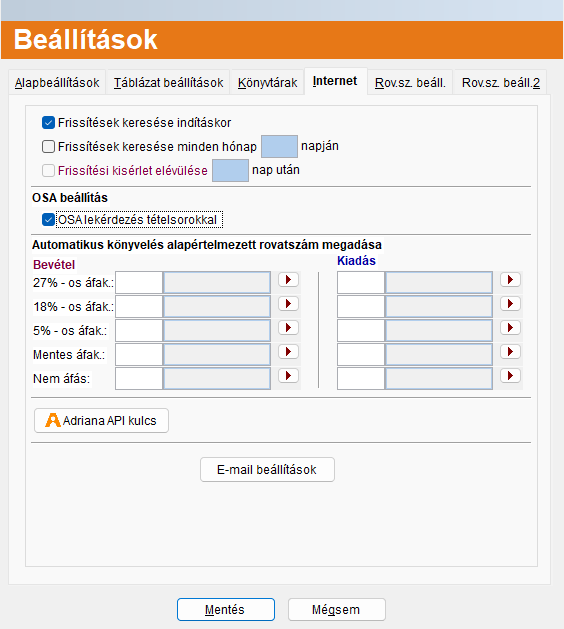564x629 pixels.
Task: Switch to Táblázat beállítások tab
Action: [168, 83]
